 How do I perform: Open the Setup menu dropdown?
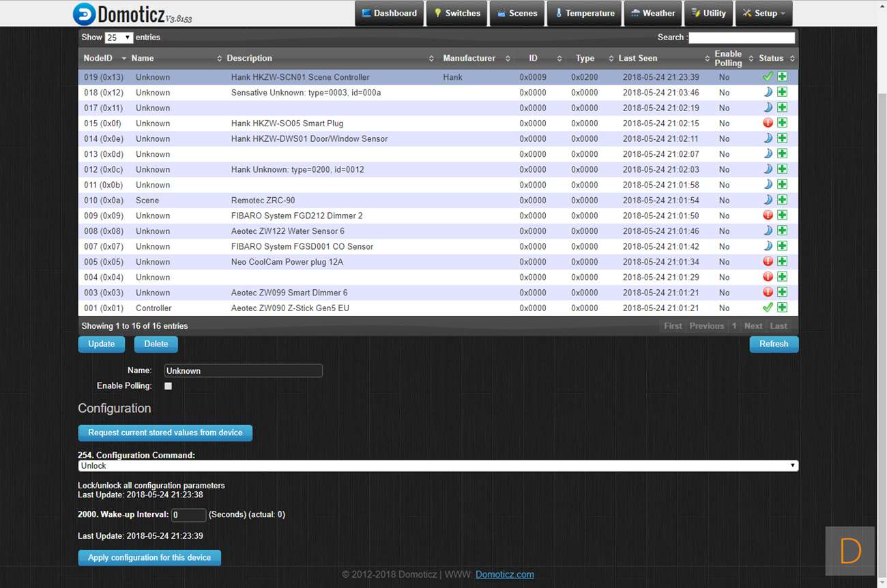[x=764, y=13]
